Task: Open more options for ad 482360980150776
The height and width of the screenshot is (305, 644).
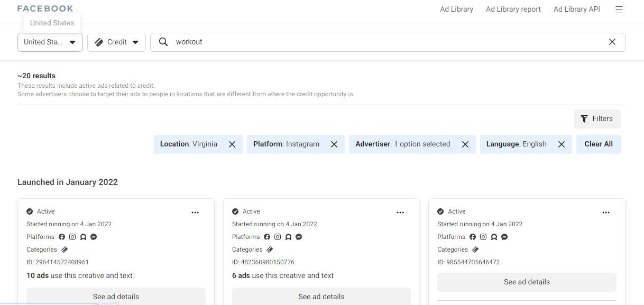Action: pos(400,212)
